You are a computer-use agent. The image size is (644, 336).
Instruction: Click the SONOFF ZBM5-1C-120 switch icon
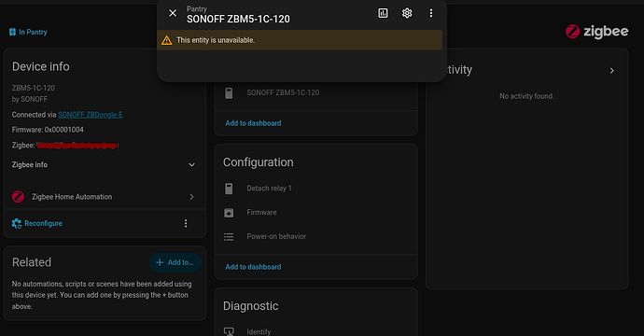[x=229, y=92]
